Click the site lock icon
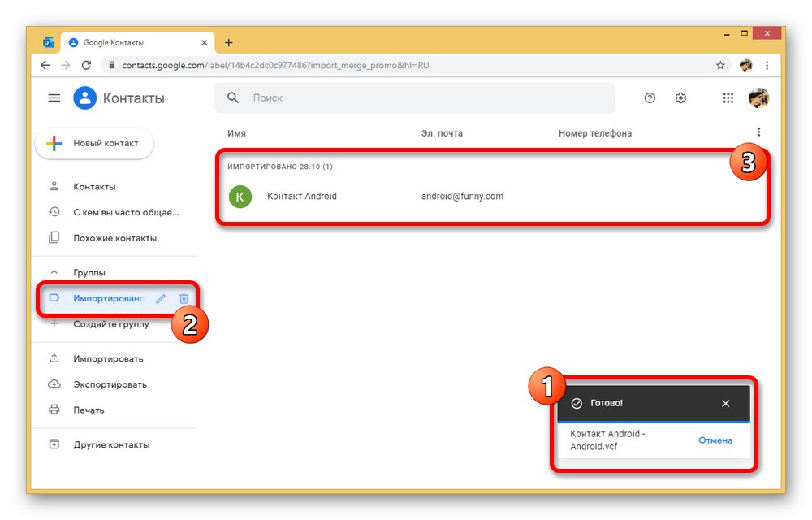This screenshot has width=812, height=520. [111, 65]
